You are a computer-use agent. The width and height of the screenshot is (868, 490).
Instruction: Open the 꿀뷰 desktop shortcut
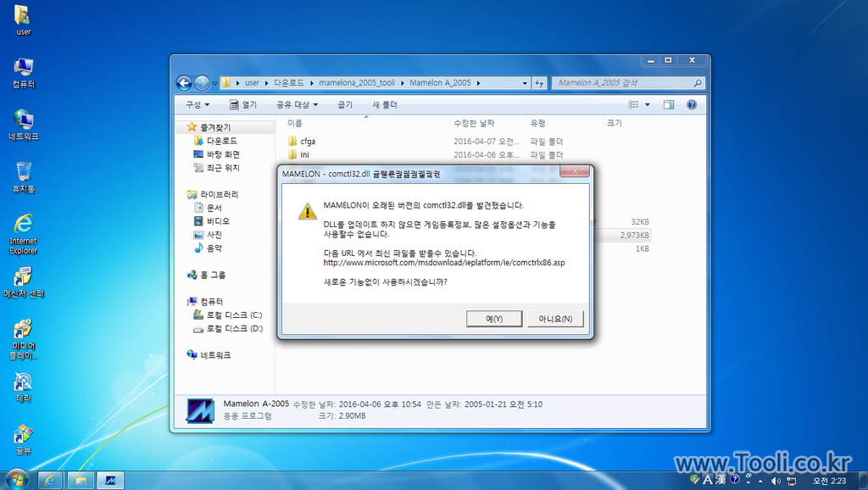click(x=23, y=440)
